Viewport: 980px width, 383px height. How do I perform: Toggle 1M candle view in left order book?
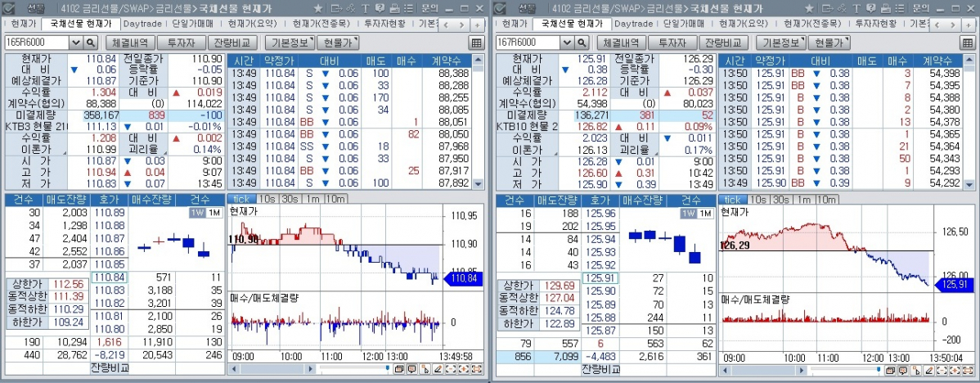click(214, 213)
